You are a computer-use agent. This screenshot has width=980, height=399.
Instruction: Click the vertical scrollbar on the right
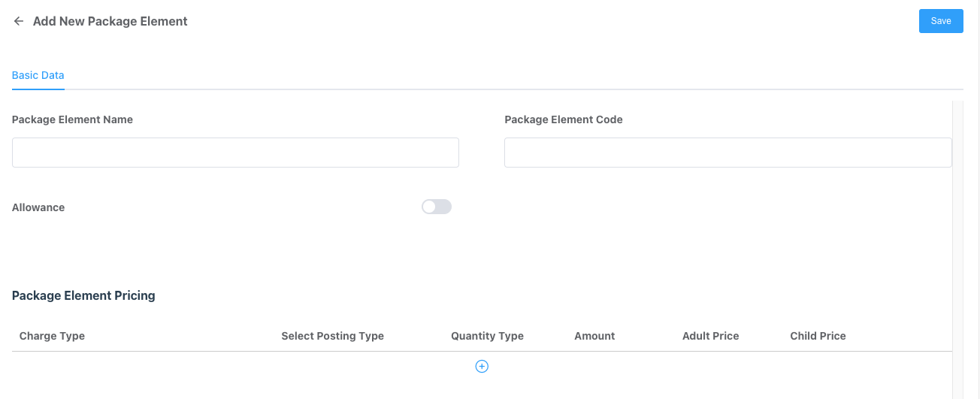957,248
